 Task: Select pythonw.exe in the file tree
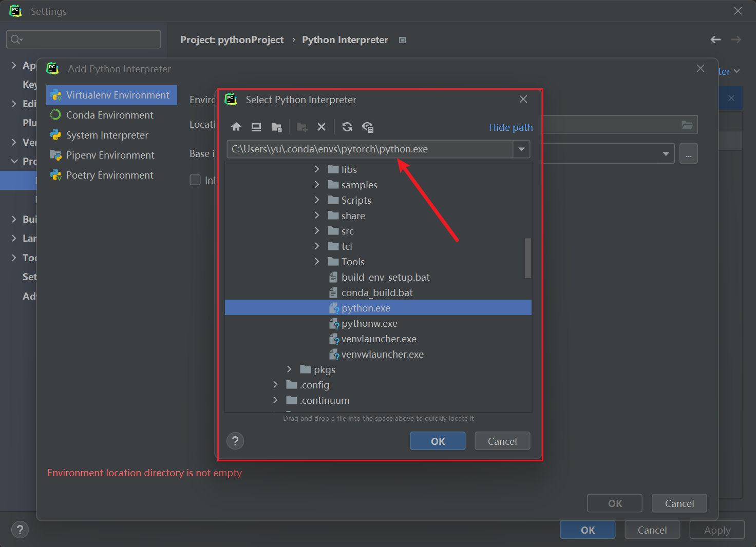(x=369, y=323)
